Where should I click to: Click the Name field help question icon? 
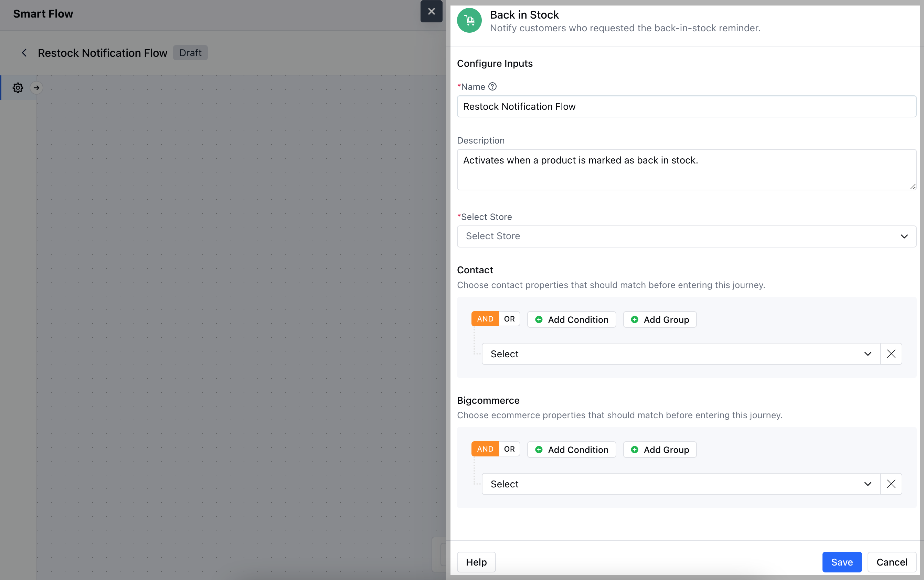point(492,87)
